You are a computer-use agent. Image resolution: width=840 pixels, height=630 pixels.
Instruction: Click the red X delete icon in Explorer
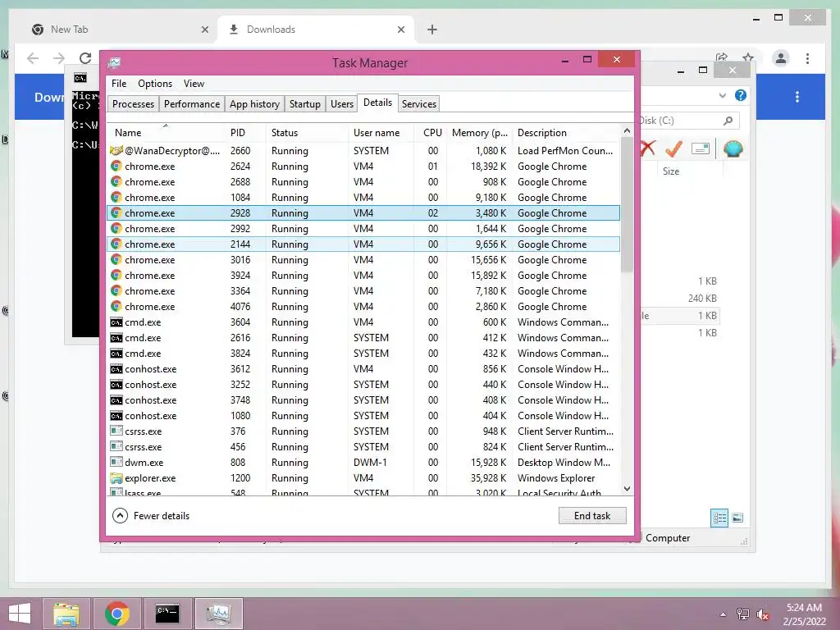pos(648,148)
